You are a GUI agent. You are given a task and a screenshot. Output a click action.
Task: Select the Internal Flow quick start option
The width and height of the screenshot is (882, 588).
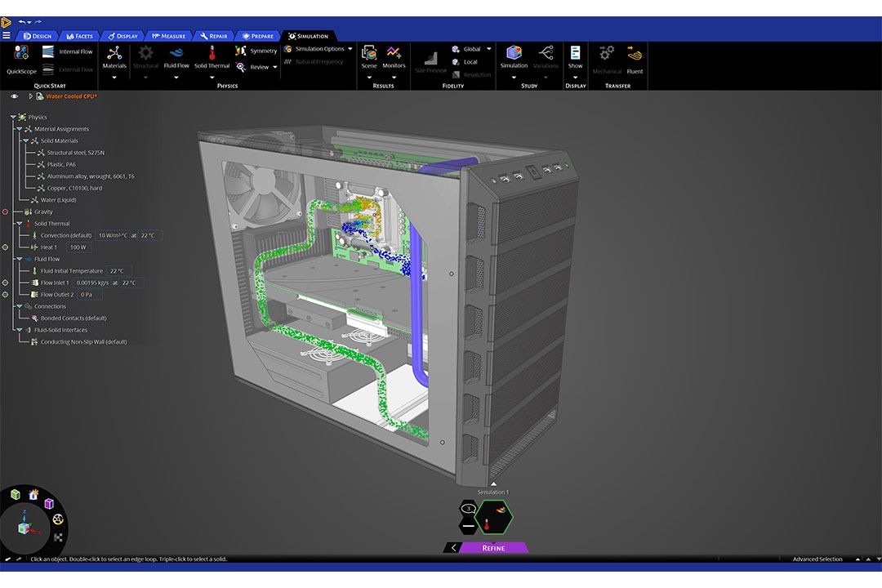pyautogui.click(x=73, y=51)
